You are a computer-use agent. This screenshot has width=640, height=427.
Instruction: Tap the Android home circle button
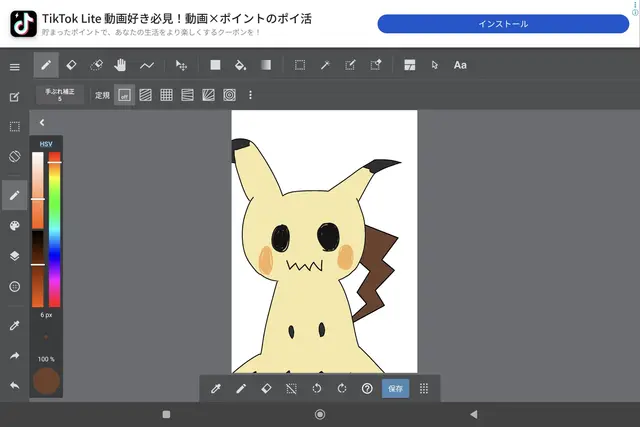[320, 414]
